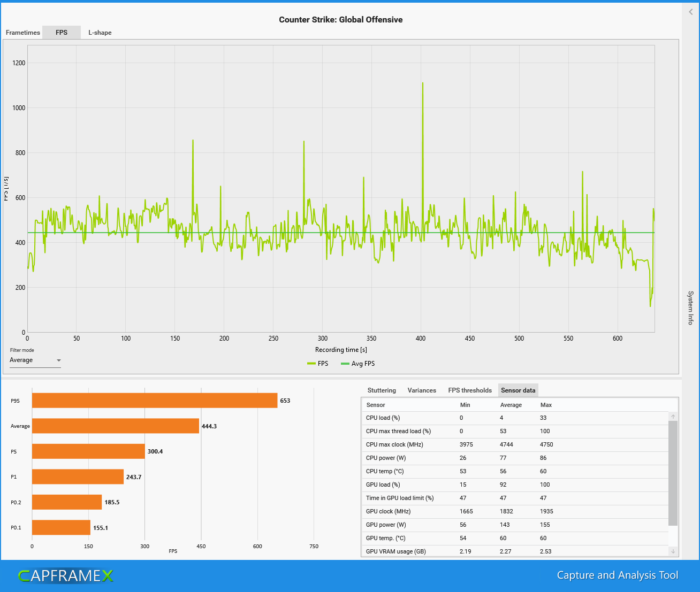Click the 2.53 VRAM max value
This screenshot has width=700, height=592.
[546, 551]
